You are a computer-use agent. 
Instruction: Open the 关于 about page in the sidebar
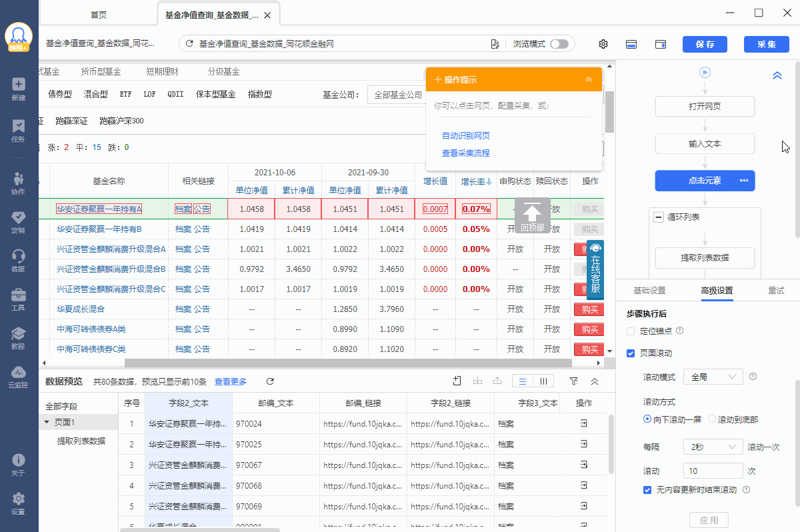click(x=19, y=465)
